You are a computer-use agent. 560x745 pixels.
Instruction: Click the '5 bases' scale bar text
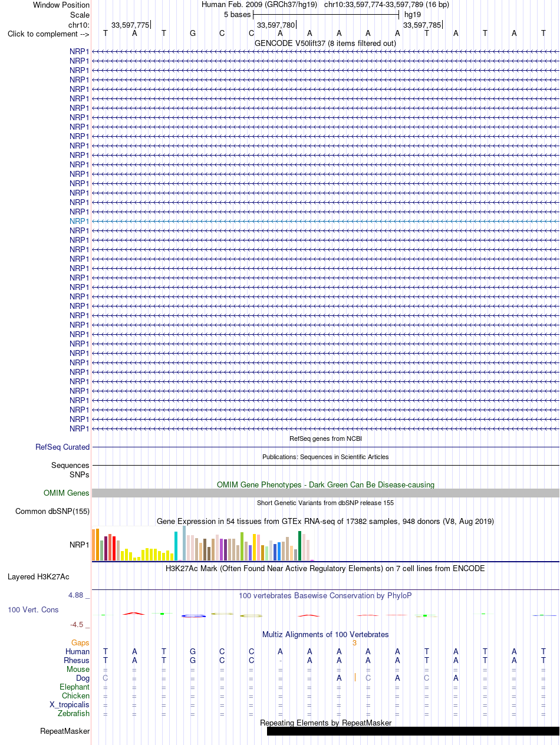(x=237, y=14)
